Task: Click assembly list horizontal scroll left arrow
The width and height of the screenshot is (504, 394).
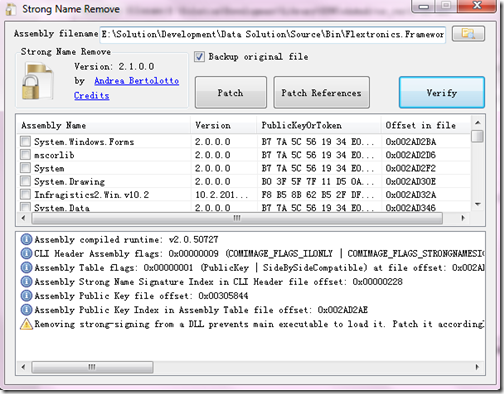Action: tap(23, 218)
